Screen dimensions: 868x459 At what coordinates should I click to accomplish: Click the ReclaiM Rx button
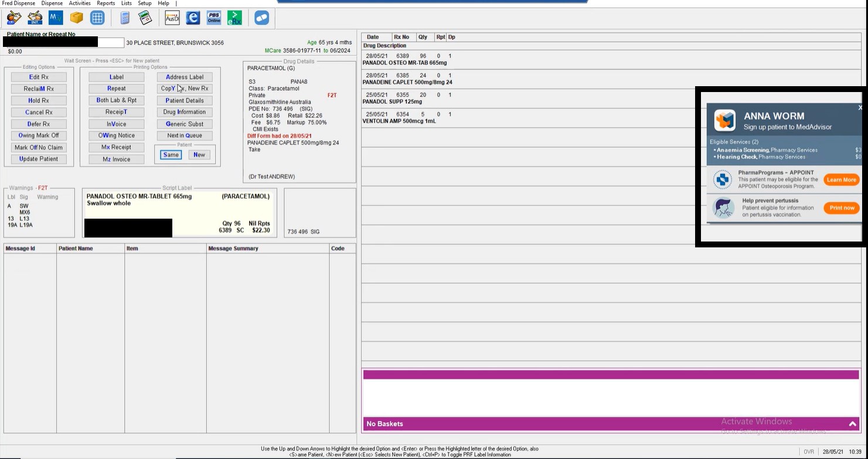click(39, 89)
